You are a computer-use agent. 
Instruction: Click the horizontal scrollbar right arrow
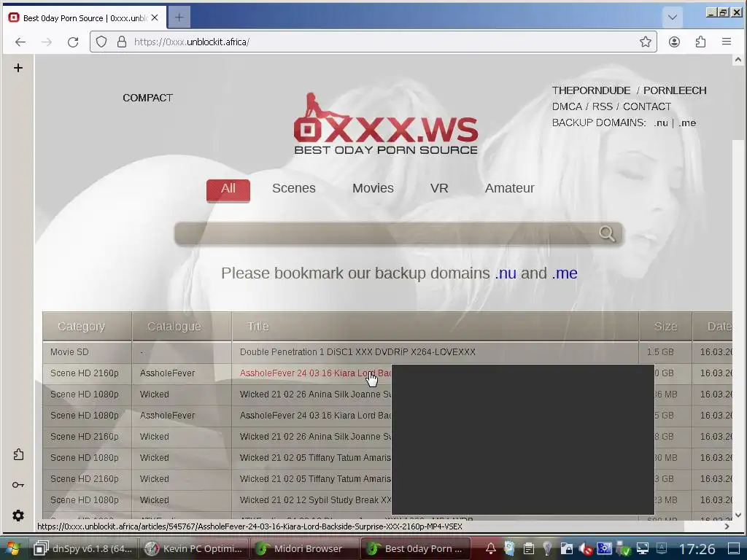point(727,526)
